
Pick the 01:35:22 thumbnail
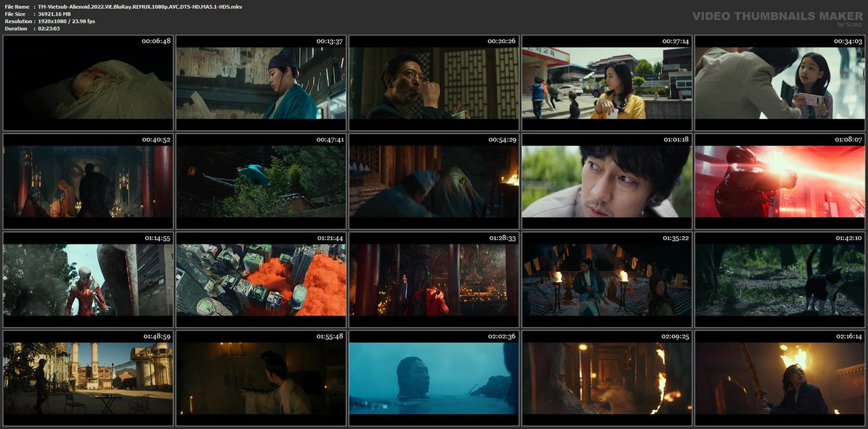point(607,280)
